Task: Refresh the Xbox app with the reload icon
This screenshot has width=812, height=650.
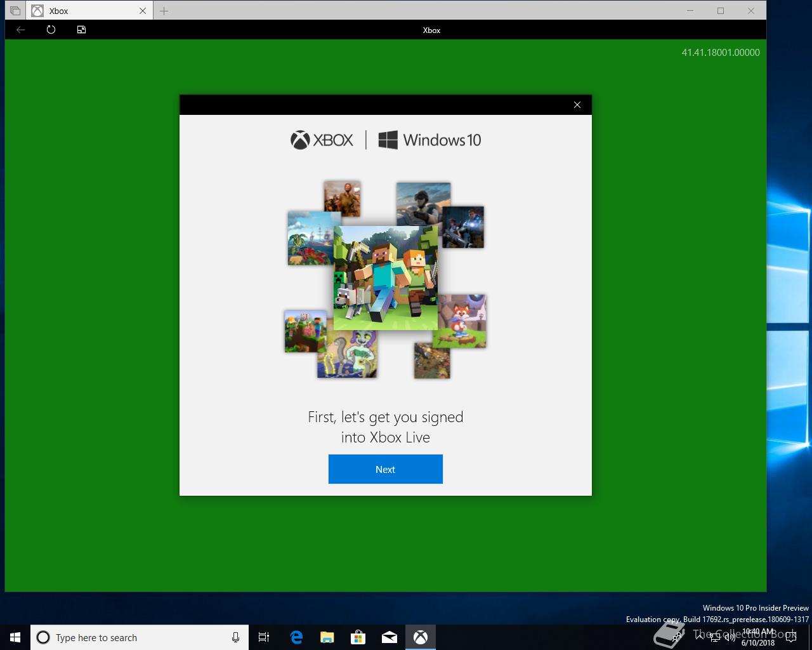Action: pos(51,30)
